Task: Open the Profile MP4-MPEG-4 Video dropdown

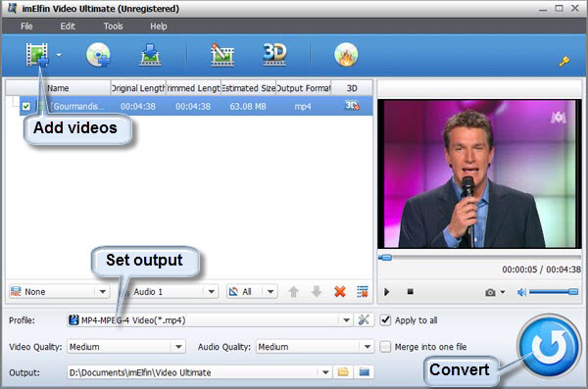Action: pyautogui.click(x=210, y=320)
